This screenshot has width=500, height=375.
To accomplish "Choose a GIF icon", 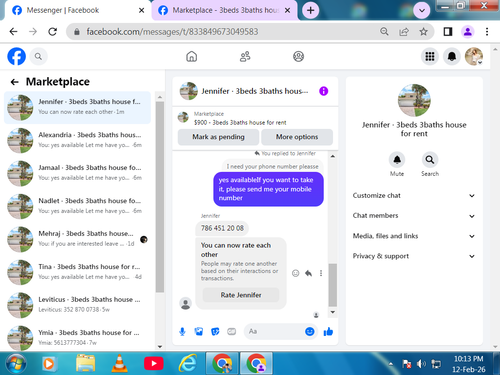I will pos(231,331).
